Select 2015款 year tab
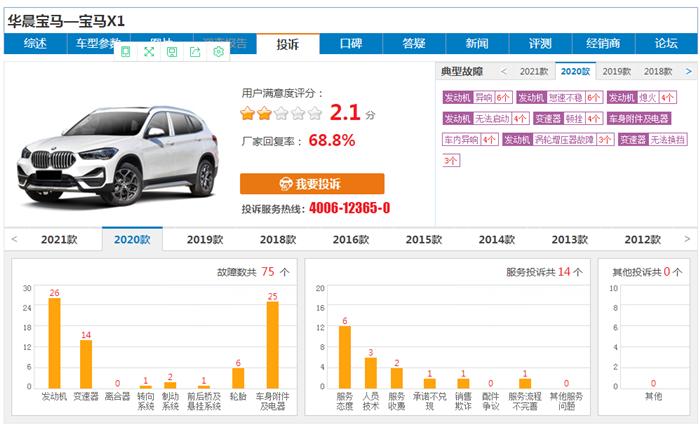The image size is (700, 429). [424, 240]
